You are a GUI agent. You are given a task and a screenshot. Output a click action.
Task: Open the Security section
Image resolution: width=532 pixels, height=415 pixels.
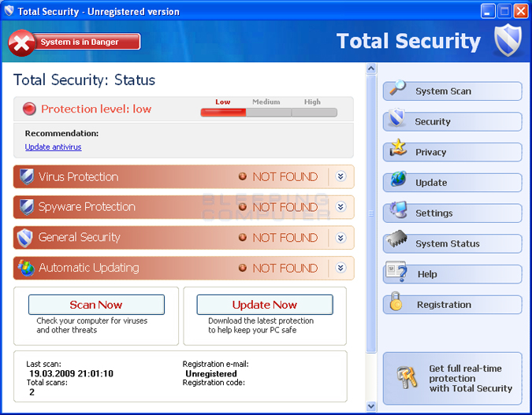click(452, 121)
